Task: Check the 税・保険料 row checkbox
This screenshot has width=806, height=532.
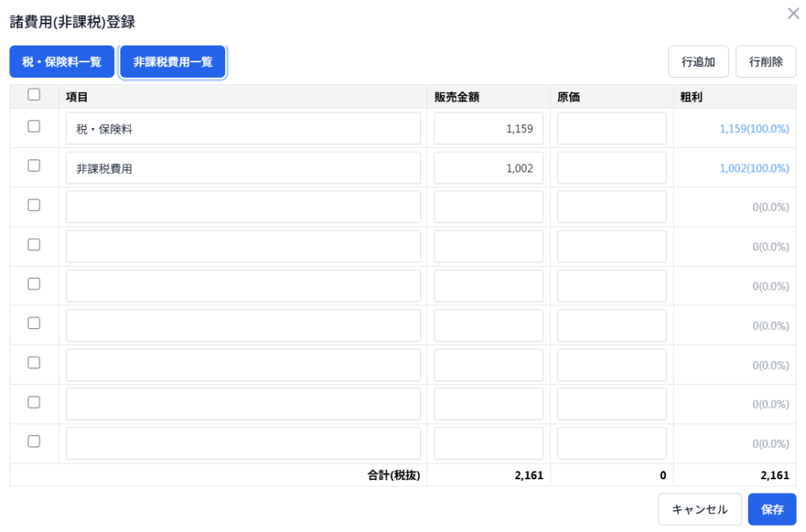Action: pos(34,127)
